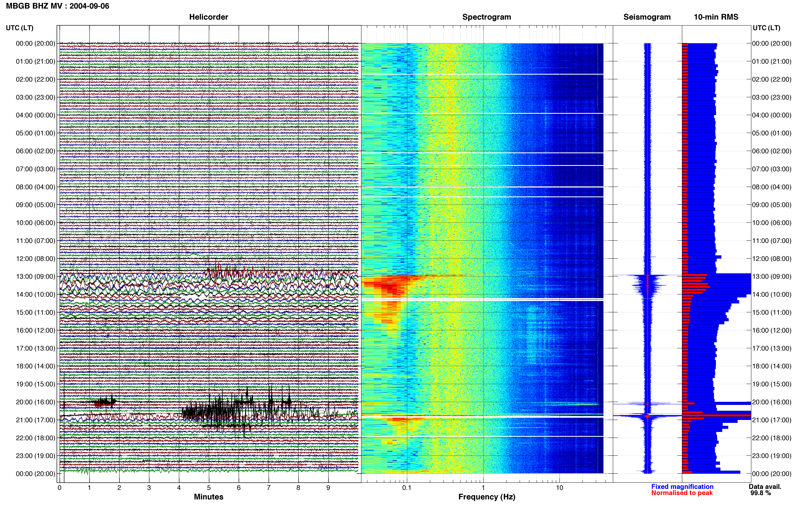Viewport: 812px width, 508px height.
Task: Click left time label '09:00 (05:00)'
Action: [x=36, y=205]
